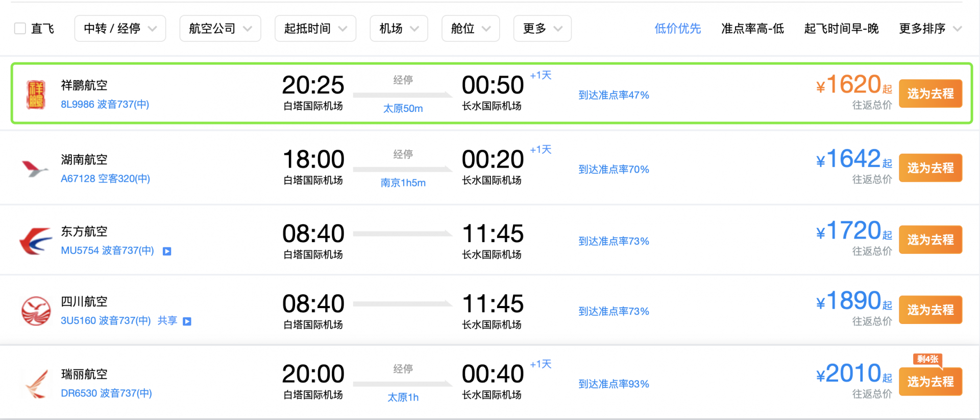980x420 pixels.
Task: Tick the 直飞 direct flight checkbox
Action: (x=20, y=29)
